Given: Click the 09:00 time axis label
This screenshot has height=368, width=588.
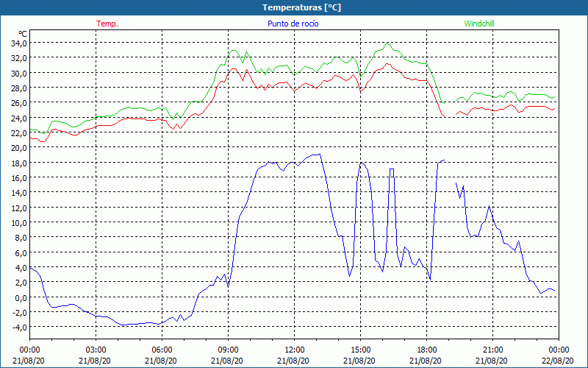Looking at the screenshot, I should point(228,350).
